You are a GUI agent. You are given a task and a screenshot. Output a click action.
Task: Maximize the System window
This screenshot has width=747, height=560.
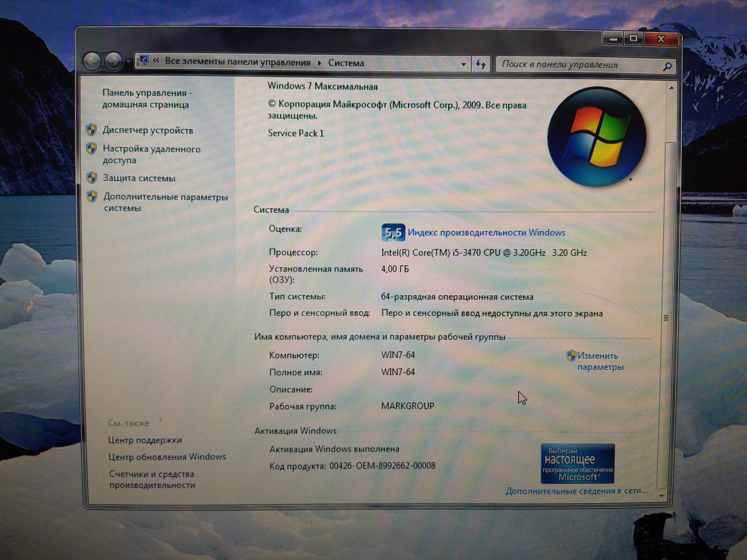[x=633, y=38]
